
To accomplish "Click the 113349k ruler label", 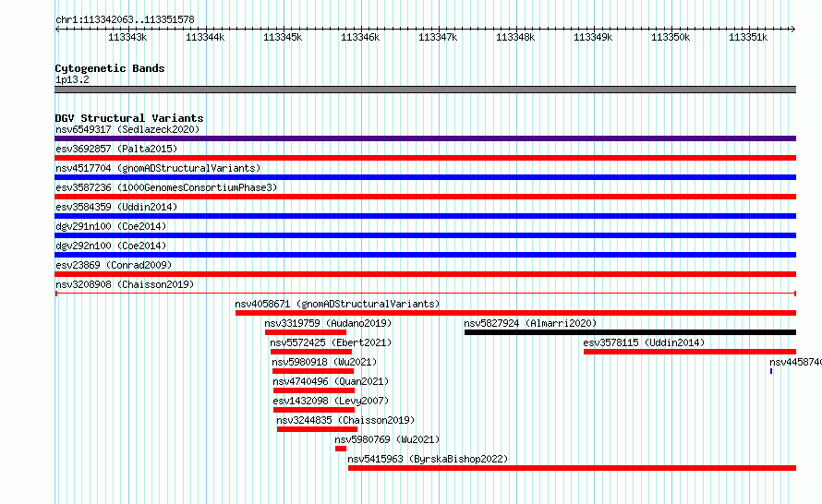I will [x=593, y=37].
